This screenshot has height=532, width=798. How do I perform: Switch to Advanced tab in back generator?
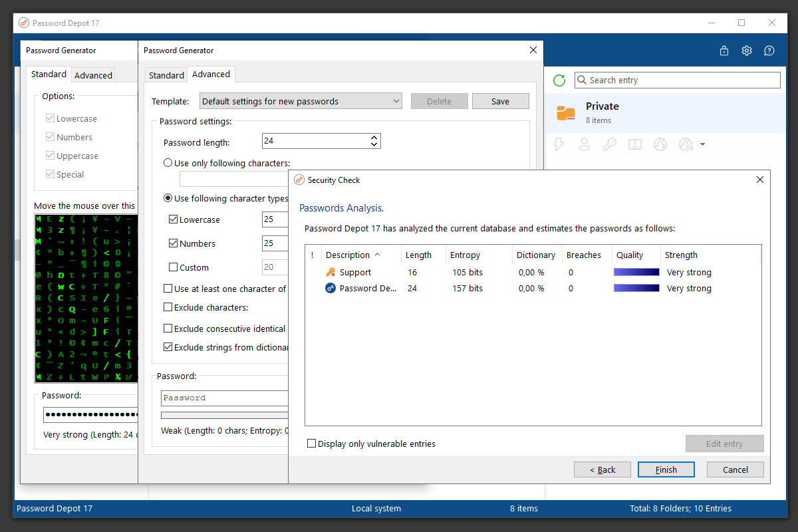[x=93, y=75]
